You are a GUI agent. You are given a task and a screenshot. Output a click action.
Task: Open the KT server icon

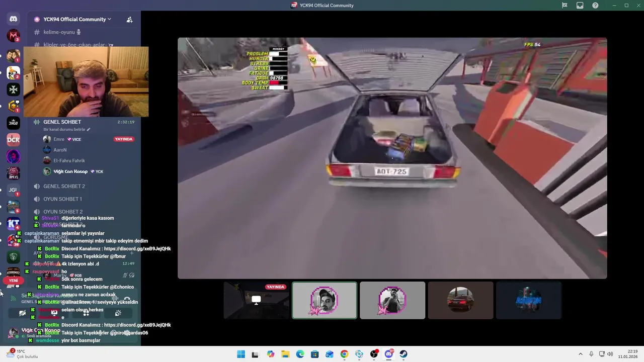tap(14, 224)
